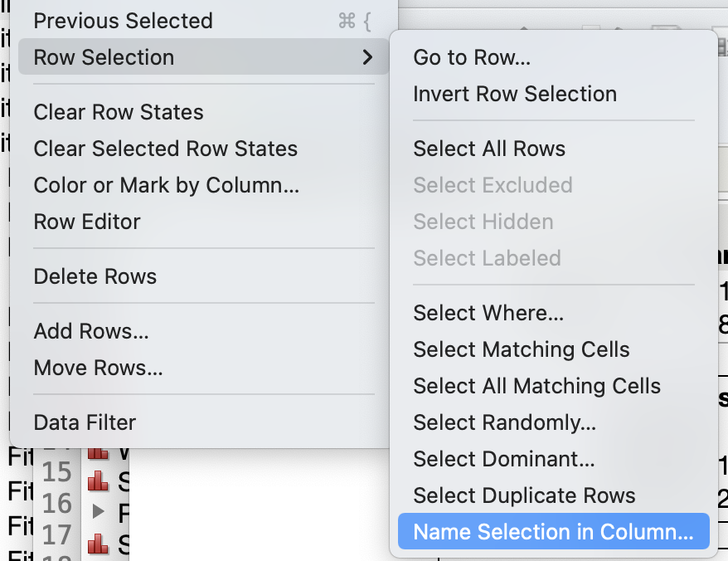Select Add Rows menu entry
This screenshot has width=728, height=561.
click(91, 332)
